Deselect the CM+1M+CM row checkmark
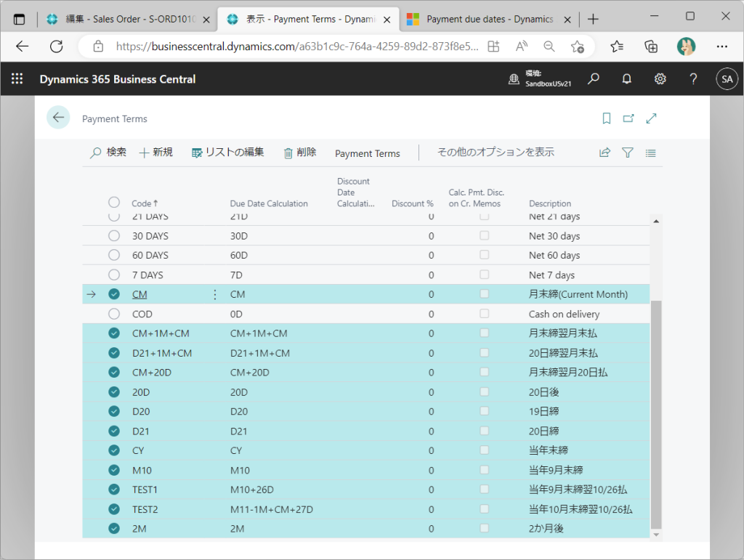 pyautogui.click(x=114, y=333)
